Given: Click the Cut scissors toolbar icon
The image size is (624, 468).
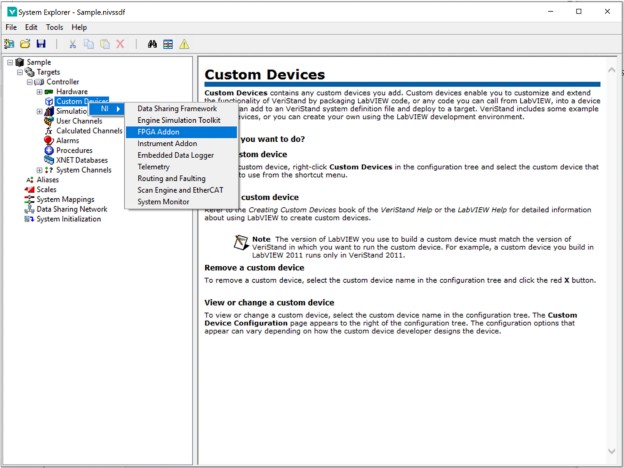Looking at the screenshot, I should tap(72, 44).
